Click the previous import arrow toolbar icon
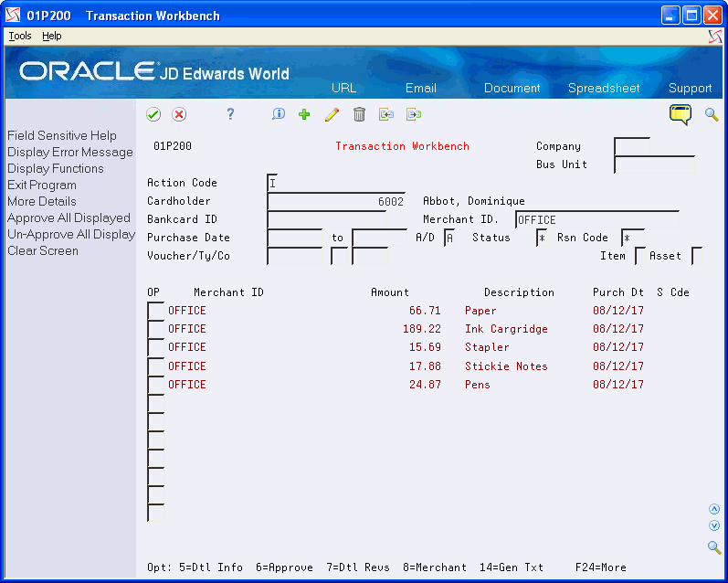 tap(386, 114)
